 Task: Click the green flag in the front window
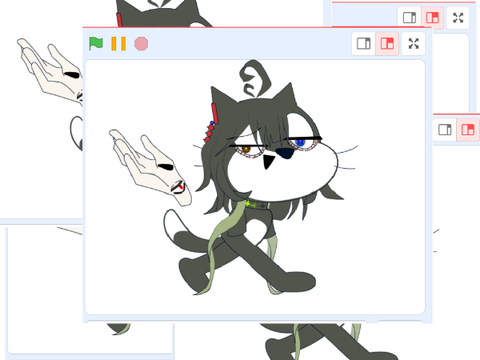[96, 44]
